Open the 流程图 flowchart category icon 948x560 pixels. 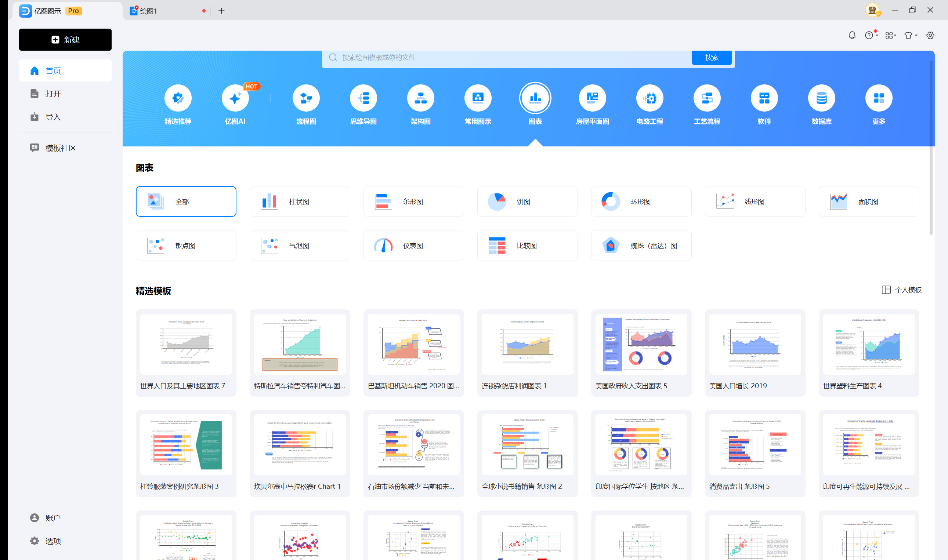(x=306, y=98)
